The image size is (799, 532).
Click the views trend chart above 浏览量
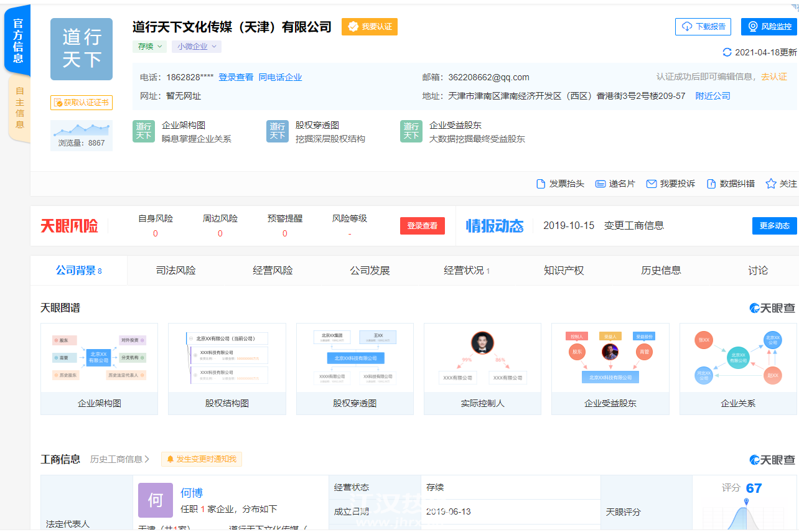coord(82,129)
